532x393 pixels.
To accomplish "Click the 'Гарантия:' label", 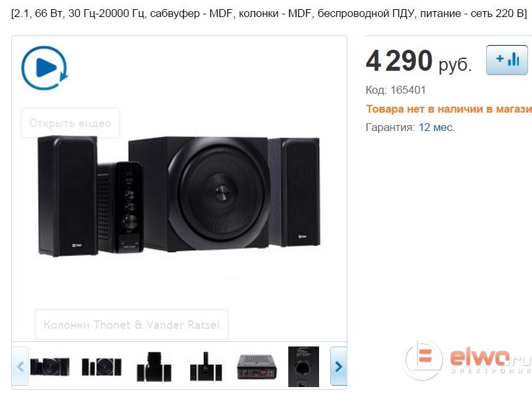I will point(390,128).
